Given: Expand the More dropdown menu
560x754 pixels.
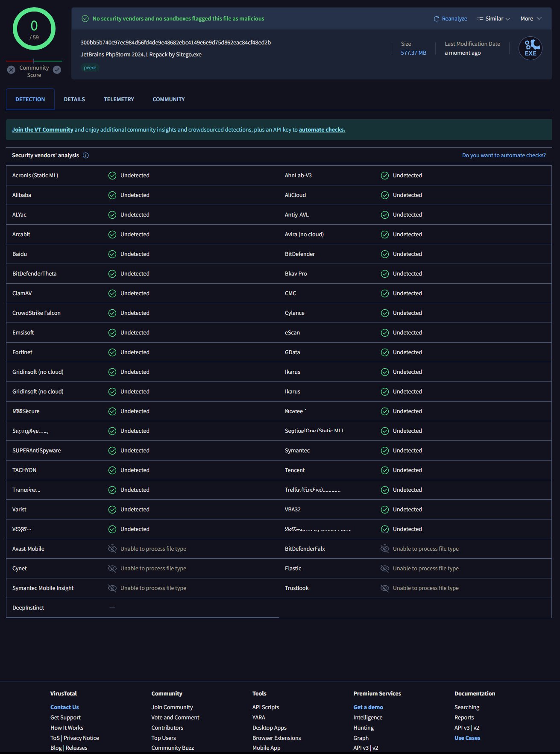Looking at the screenshot, I should coord(531,19).
